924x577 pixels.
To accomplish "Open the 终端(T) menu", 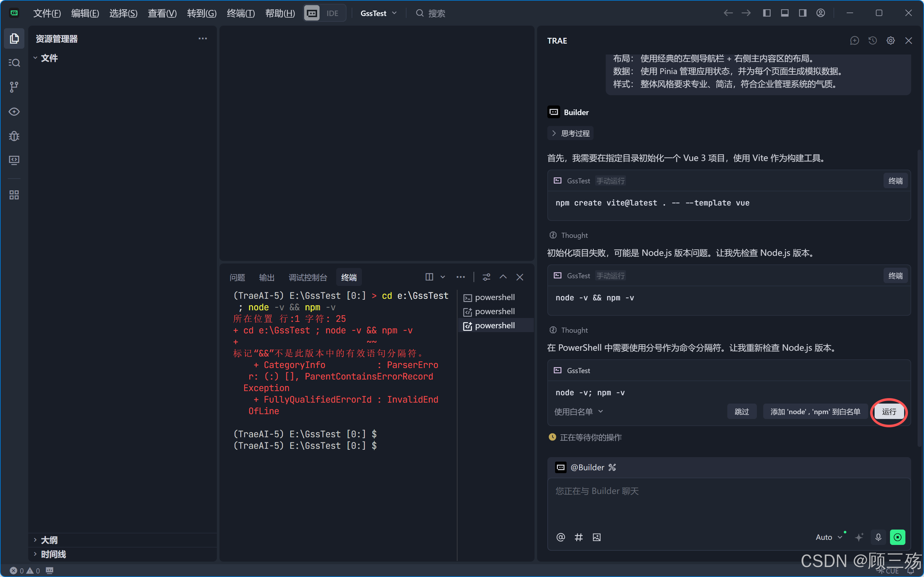I will [x=241, y=13].
